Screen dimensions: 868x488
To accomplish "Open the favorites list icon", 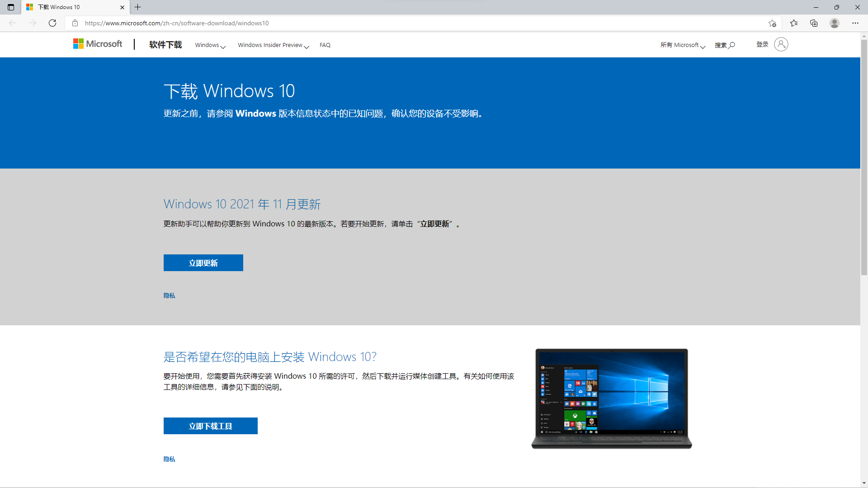I will pyautogui.click(x=794, y=23).
